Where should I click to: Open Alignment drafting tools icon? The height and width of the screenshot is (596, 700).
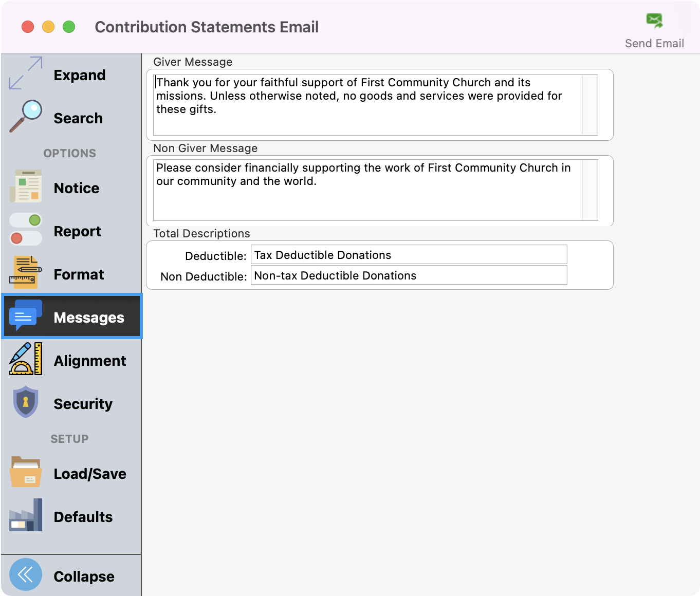(26, 359)
